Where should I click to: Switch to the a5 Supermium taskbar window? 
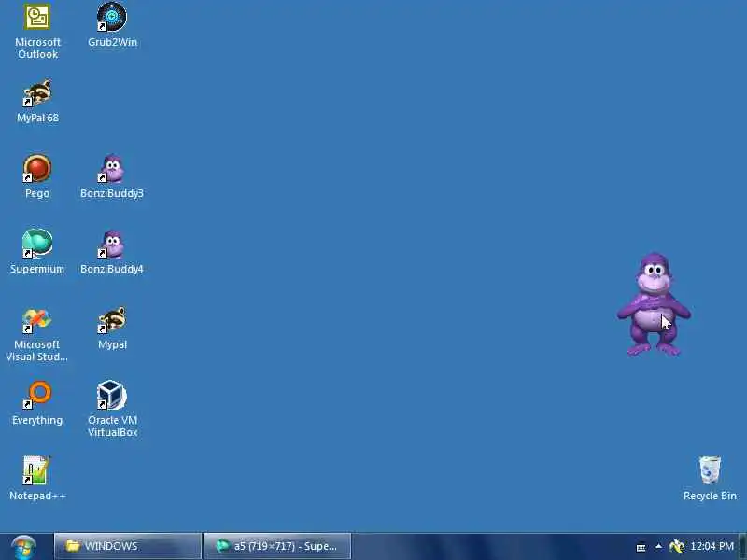click(277, 546)
